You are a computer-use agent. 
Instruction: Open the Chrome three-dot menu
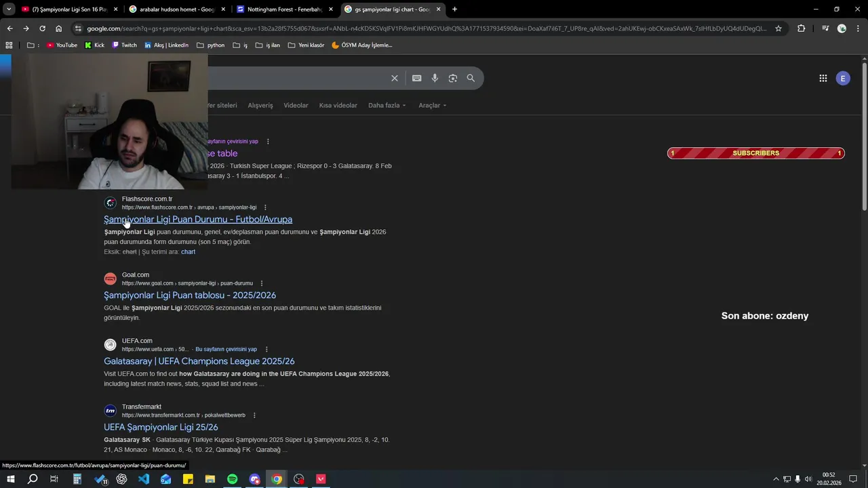pos(858,28)
